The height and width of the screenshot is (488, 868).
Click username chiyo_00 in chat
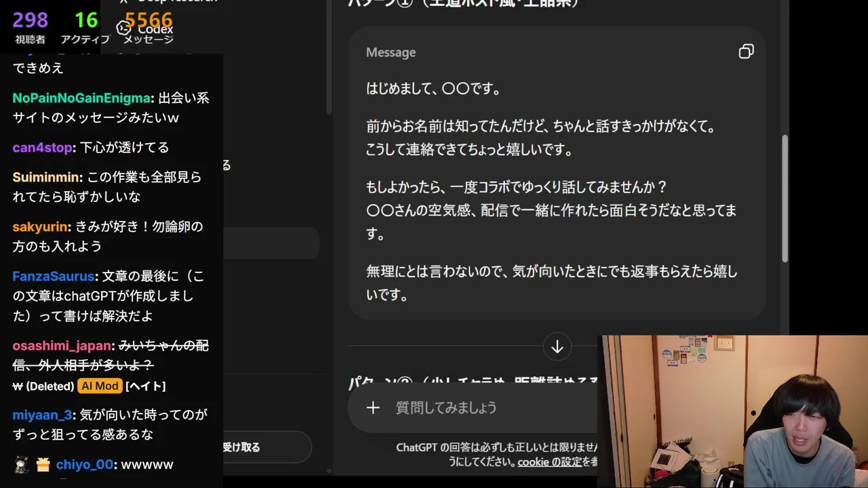pos(85,464)
